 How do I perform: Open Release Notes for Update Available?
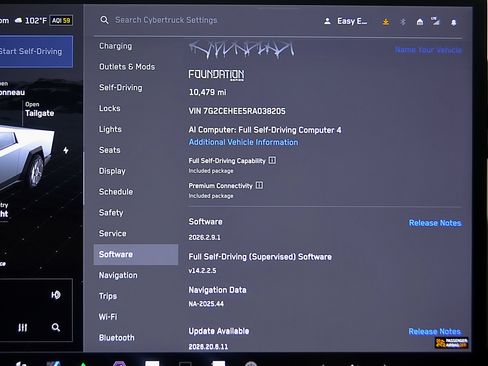pos(435,332)
